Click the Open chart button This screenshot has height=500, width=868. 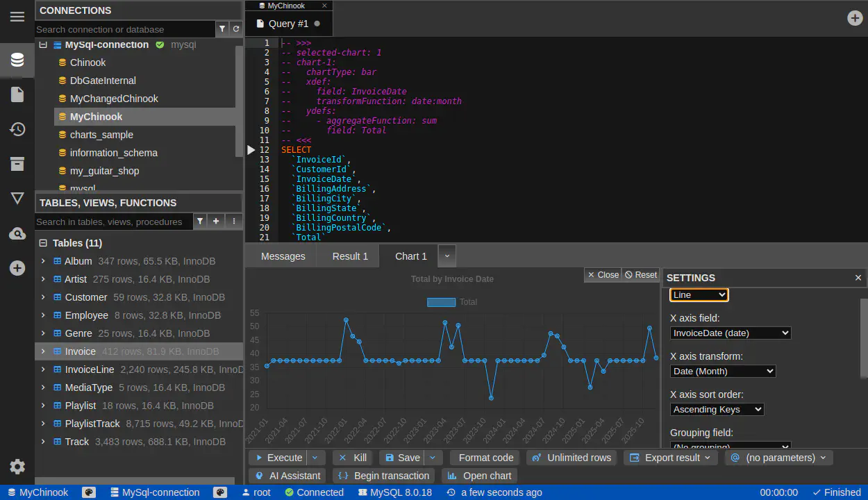(x=479, y=476)
